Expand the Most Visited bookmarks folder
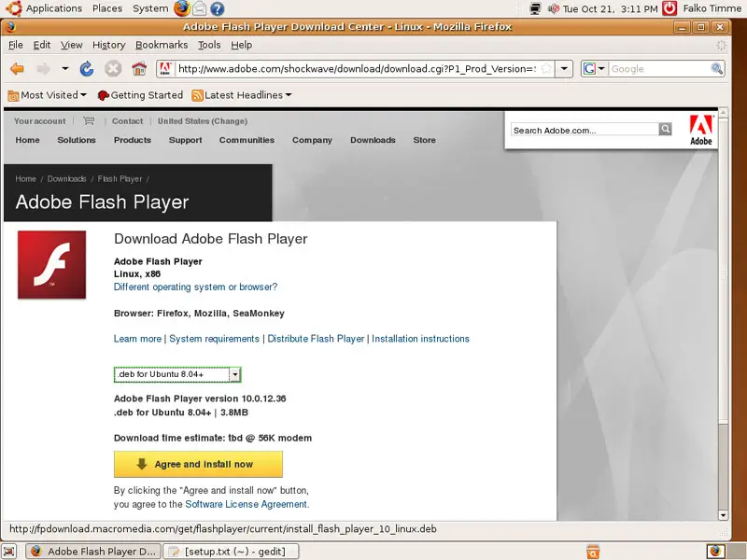This screenshot has width=747, height=560. pos(48,95)
